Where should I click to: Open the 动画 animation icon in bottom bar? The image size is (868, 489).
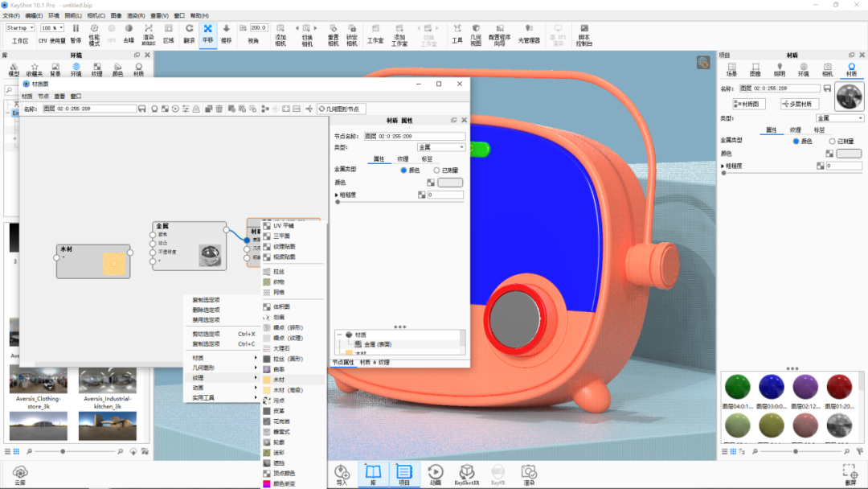pyautogui.click(x=435, y=475)
